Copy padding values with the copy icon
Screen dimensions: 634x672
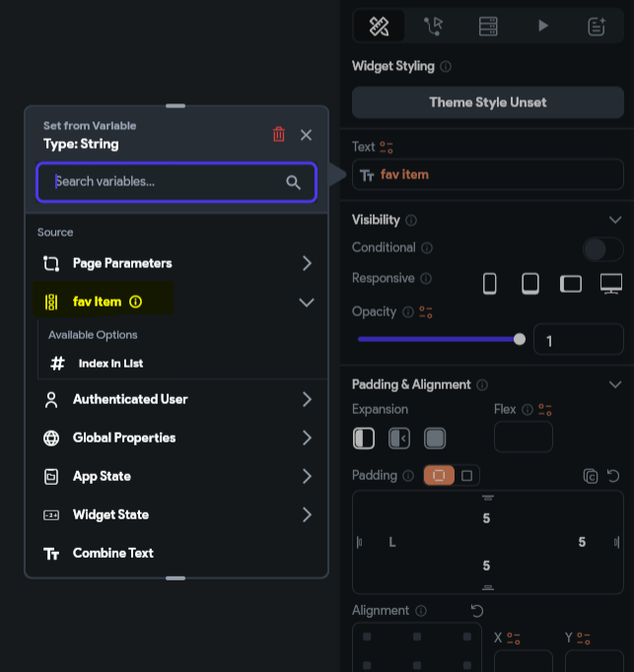tap(591, 476)
